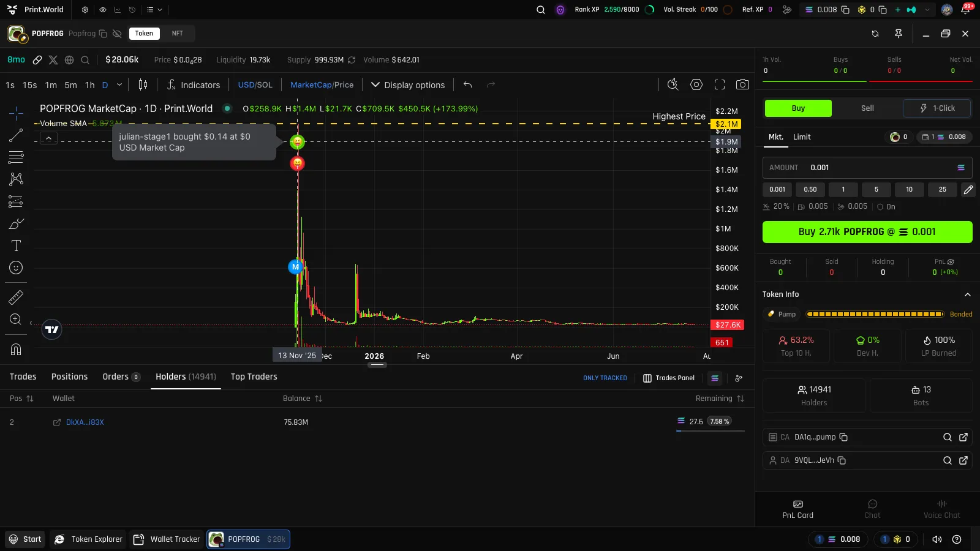
Task: Switch to the Trades tab
Action: click(x=23, y=377)
